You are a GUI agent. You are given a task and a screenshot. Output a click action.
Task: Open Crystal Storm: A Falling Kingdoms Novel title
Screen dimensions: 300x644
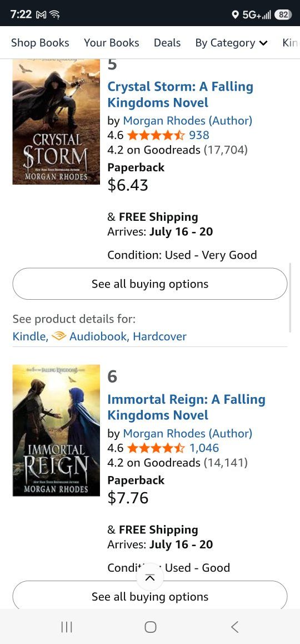(x=180, y=95)
